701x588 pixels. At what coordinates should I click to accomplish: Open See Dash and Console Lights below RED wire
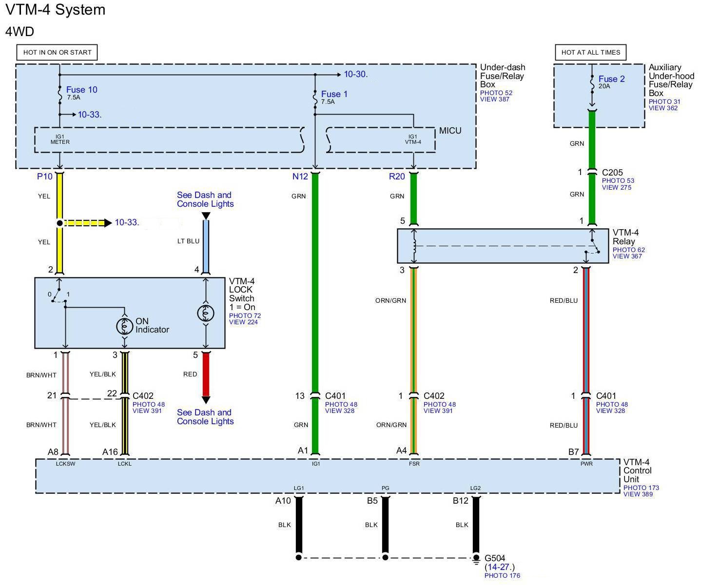(x=205, y=417)
